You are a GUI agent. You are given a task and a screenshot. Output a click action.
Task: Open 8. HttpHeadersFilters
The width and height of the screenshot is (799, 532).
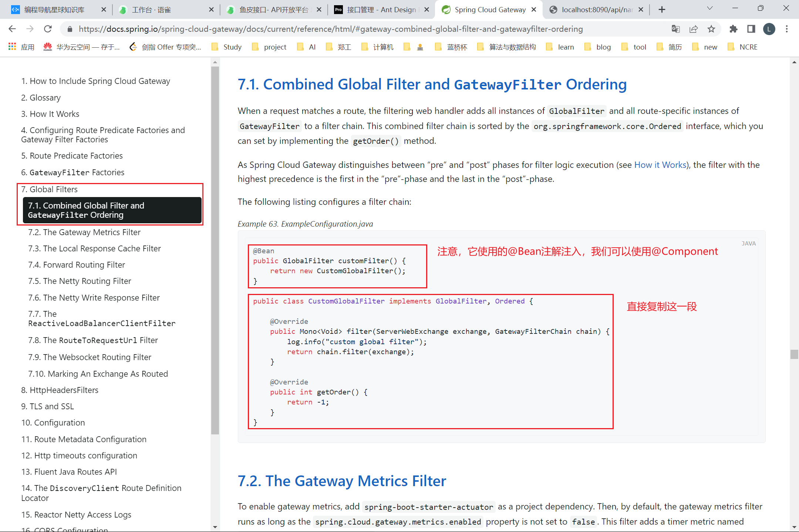click(60, 390)
